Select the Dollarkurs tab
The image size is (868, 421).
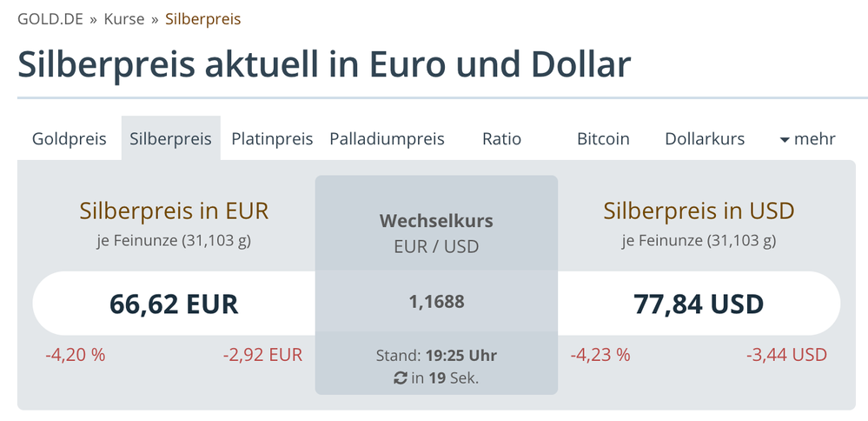click(x=705, y=139)
